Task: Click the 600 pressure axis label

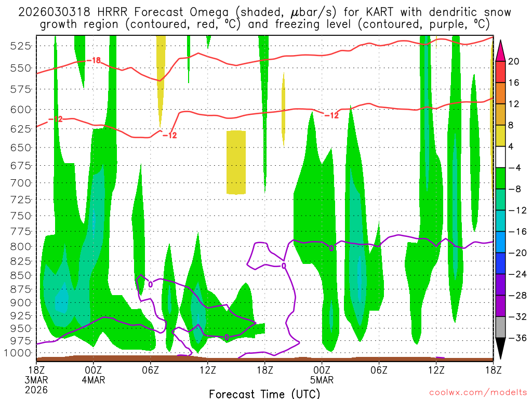Action: 21,110
